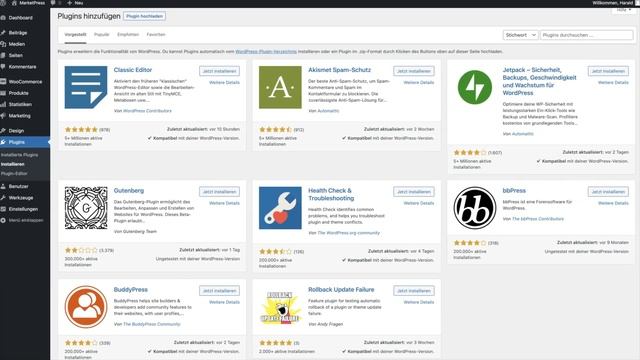This screenshot has width=640, height=360.
Task: Open Weitere Details for Jetpack
Action: (x=613, y=82)
